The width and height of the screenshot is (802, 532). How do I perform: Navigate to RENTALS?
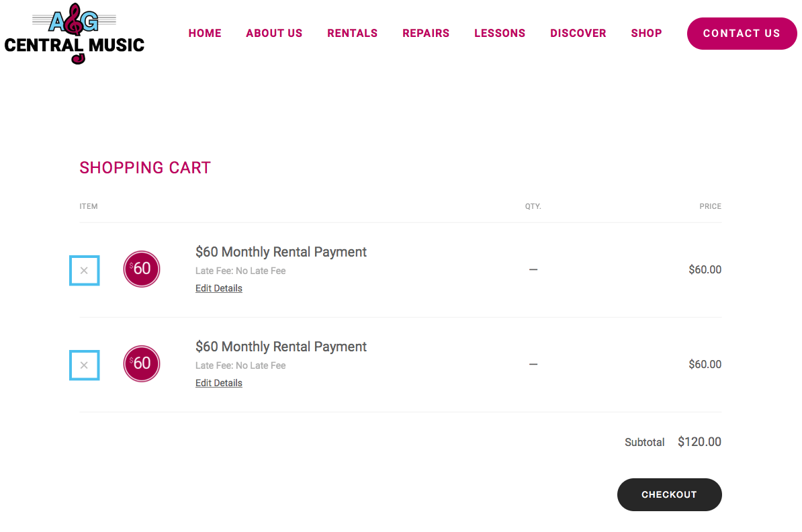point(353,34)
